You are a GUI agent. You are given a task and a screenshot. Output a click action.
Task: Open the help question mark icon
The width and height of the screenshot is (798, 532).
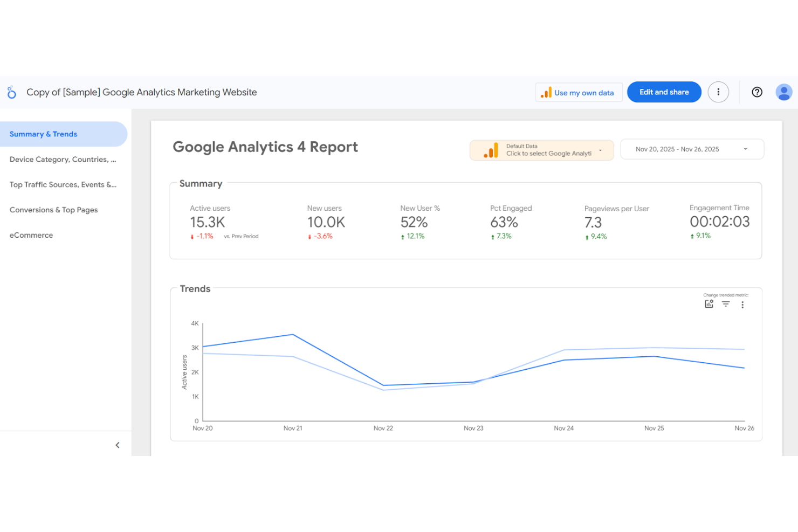tap(757, 92)
